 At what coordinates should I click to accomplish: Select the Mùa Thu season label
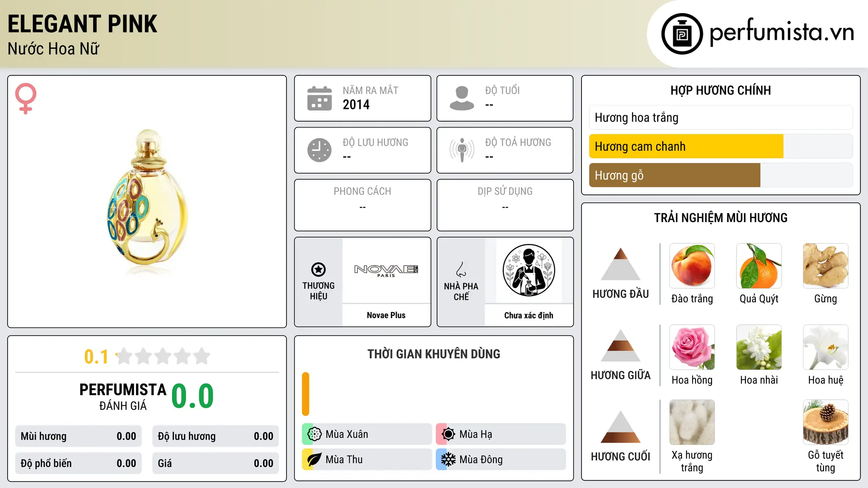click(344, 460)
